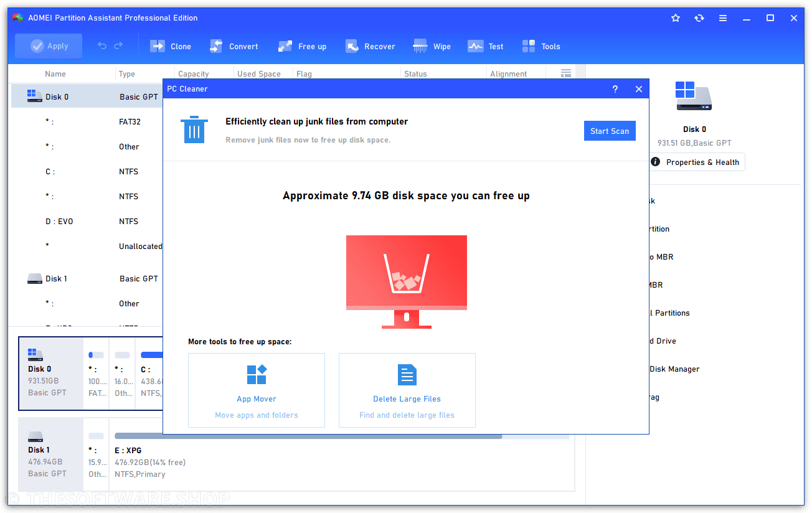Click the Apply button
812x513 pixels.
point(49,46)
